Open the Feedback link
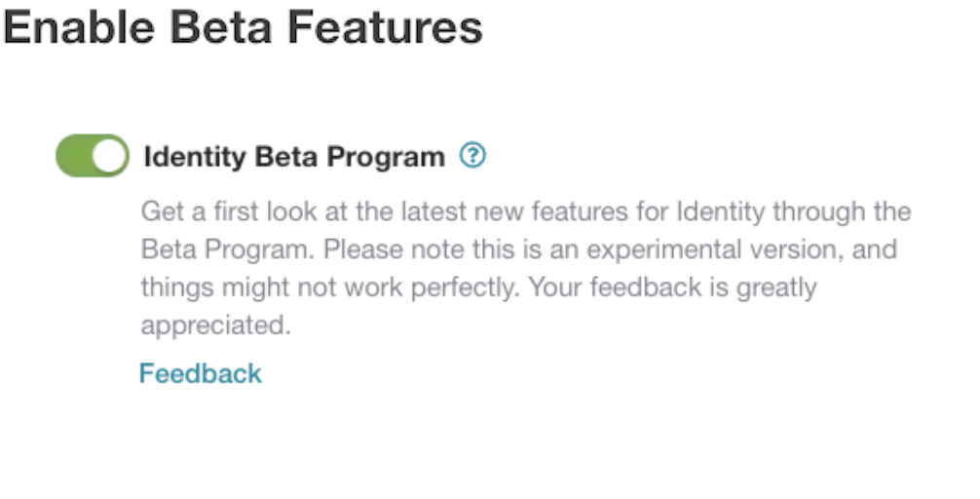The width and height of the screenshot is (980, 499). click(x=200, y=373)
